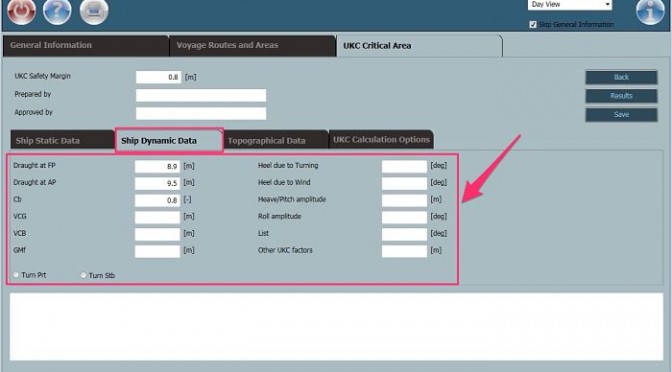Image resolution: width=672 pixels, height=372 pixels.
Task: Click the Approved by input field
Action: pyautogui.click(x=201, y=113)
